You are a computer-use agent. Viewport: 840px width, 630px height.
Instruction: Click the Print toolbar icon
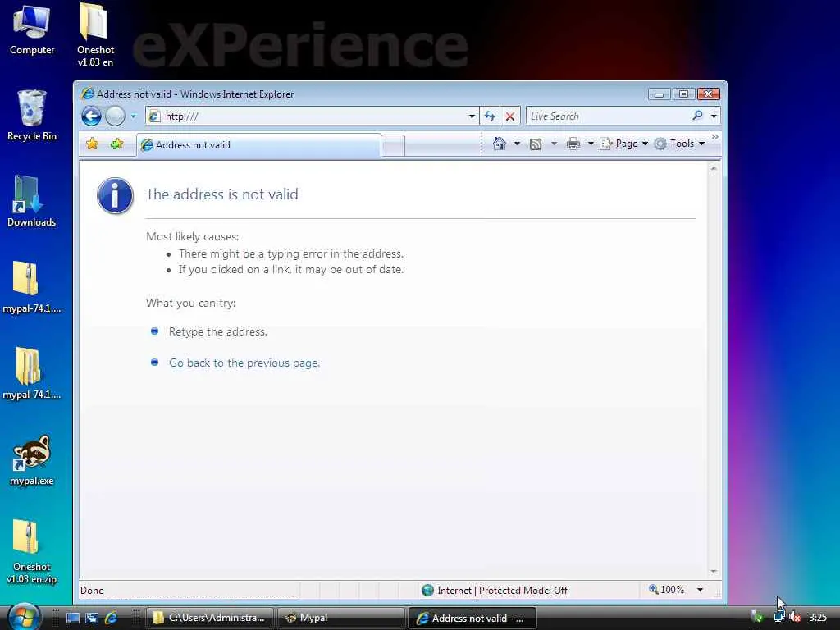(573, 144)
